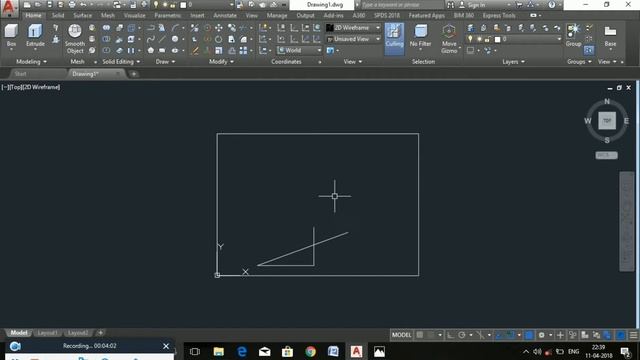Viewport: 640px width, 360px height.
Task: Toggle the grid display in status bar
Action: tap(420, 335)
